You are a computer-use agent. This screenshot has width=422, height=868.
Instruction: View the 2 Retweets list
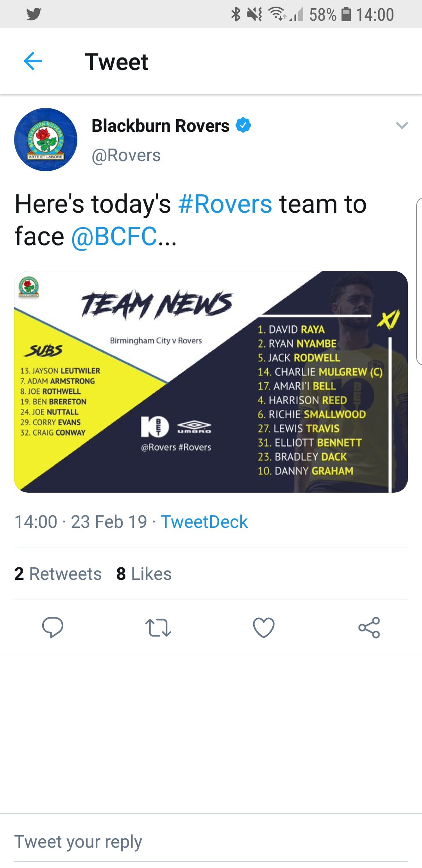(58, 574)
